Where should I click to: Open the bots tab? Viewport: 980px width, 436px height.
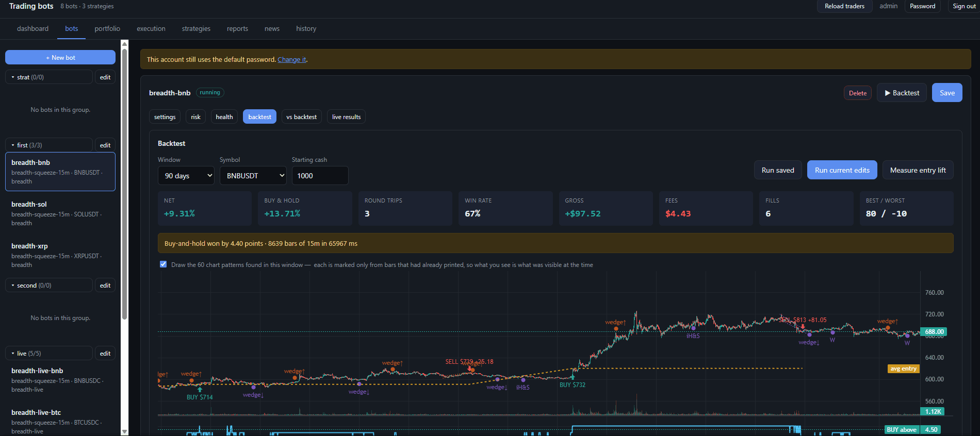(x=72, y=28)
